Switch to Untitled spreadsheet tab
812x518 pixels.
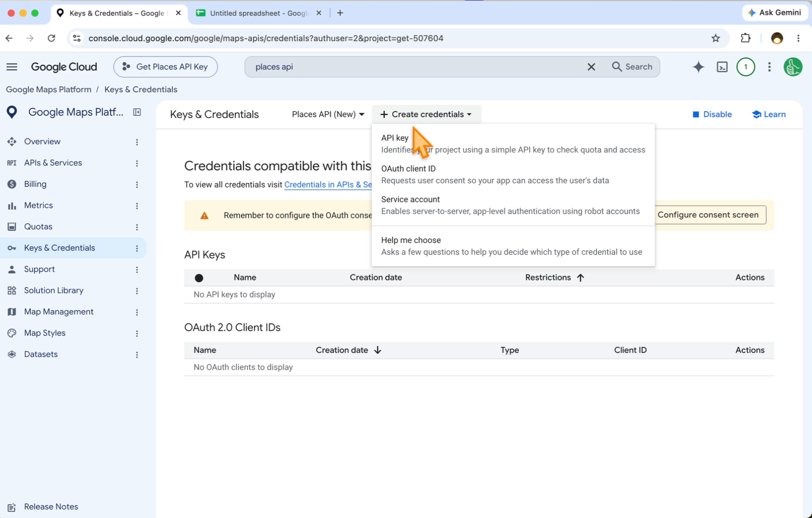pyautogui.click(x=259, y=13)
